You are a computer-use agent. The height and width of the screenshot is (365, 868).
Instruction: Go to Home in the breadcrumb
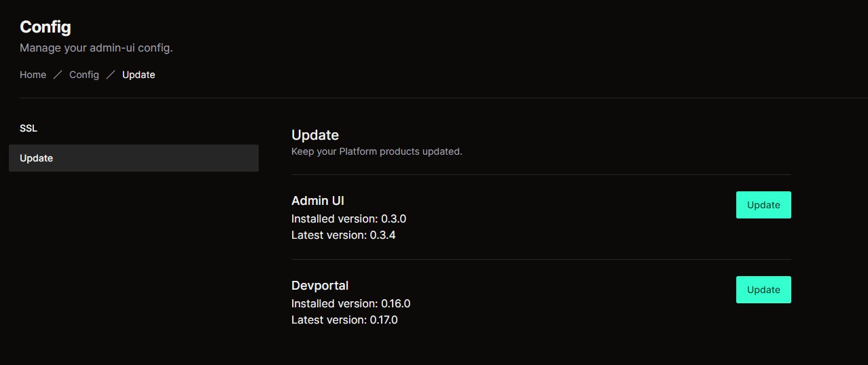33,75
